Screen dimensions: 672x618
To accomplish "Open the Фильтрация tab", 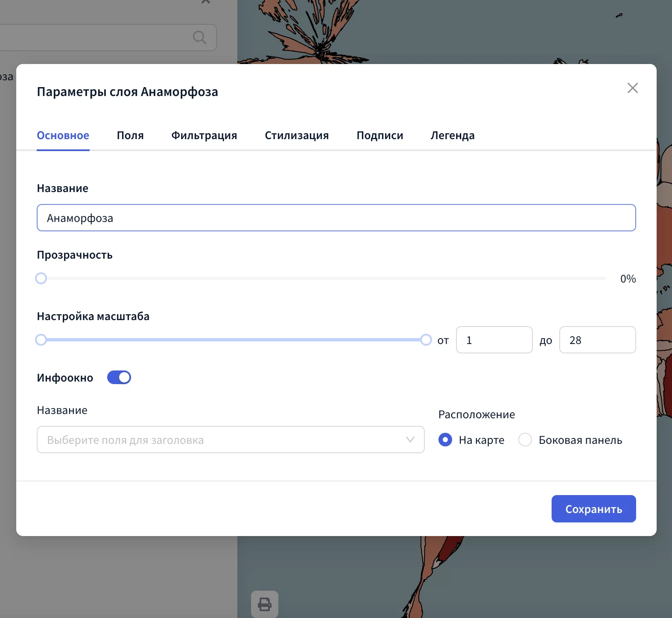I will (x=204, y=135).
